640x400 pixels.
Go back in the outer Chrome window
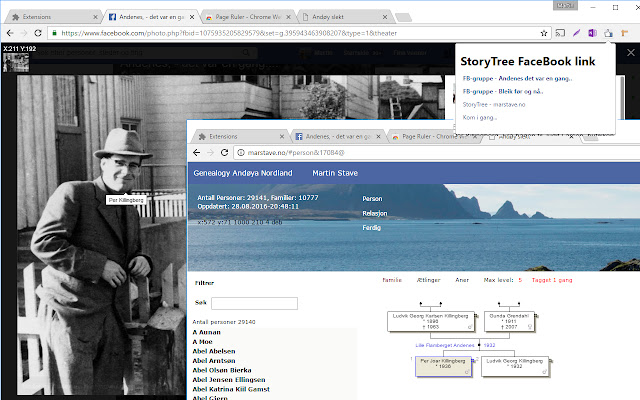[10, 33]
